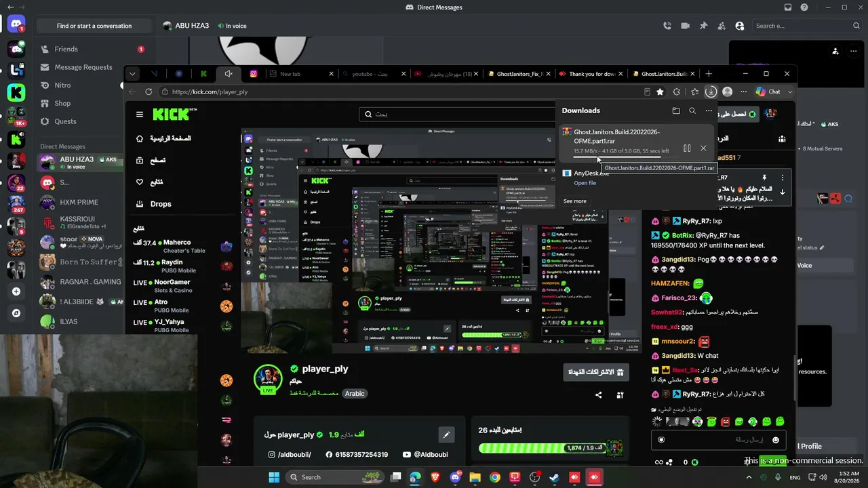The width and height of the screenshot is (868, 488).
Task: Toggle Kick hamburger sidebar menu
Action: pyautogui.click(x=140, y=115)
